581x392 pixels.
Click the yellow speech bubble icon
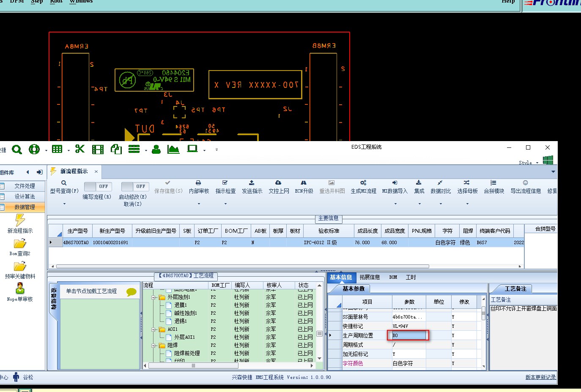point(132,292)
